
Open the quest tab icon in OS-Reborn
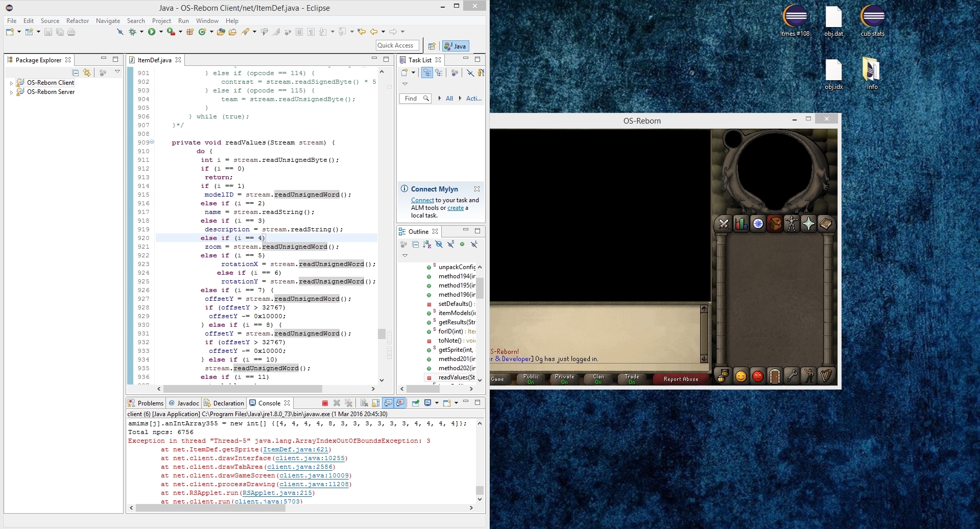click(758, 224)
